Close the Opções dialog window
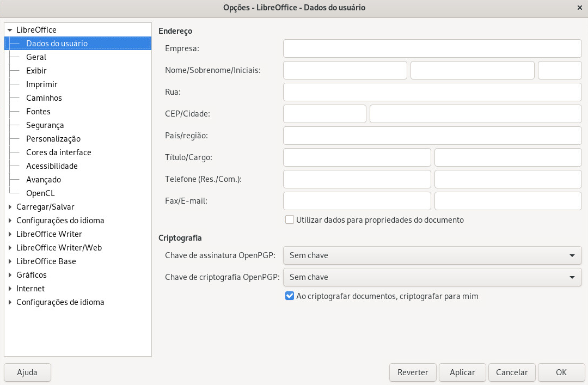The image size is (588, 385). pyautogui.click(x=579, y=8)
